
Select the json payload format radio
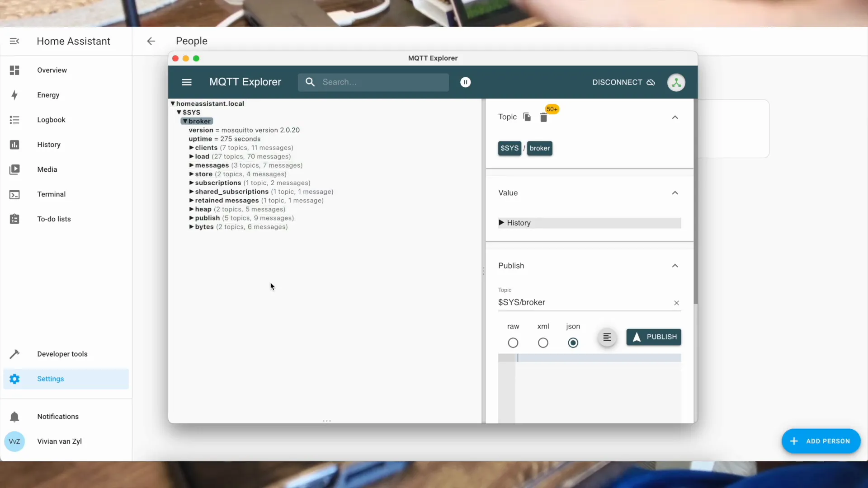573,343
